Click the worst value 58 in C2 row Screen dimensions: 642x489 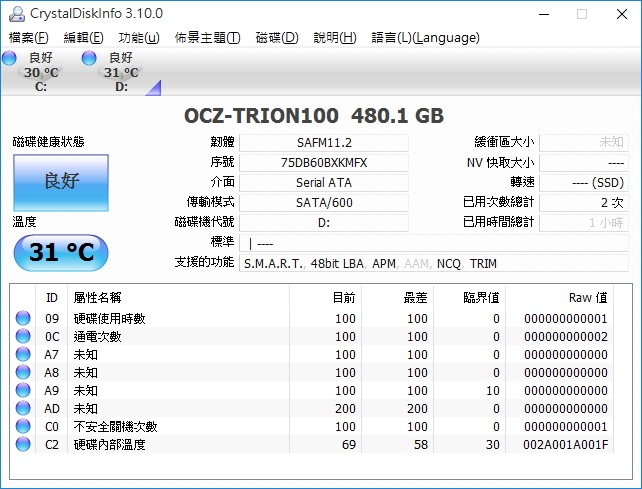click(x=421, y=445)
